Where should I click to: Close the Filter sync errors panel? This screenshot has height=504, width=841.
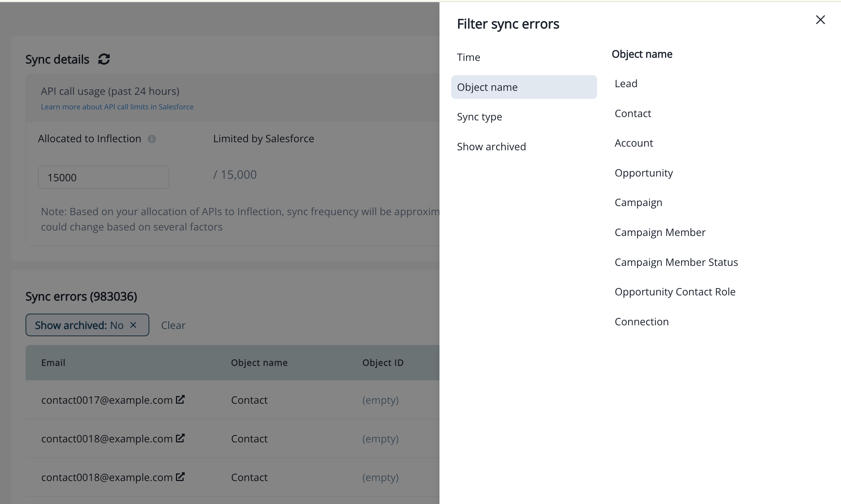click(820, 20)
